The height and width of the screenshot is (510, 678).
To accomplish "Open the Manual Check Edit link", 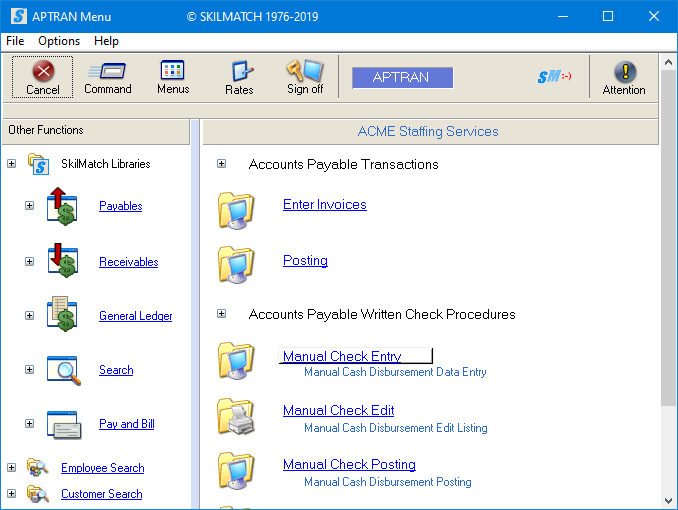I will coord(339,410).
